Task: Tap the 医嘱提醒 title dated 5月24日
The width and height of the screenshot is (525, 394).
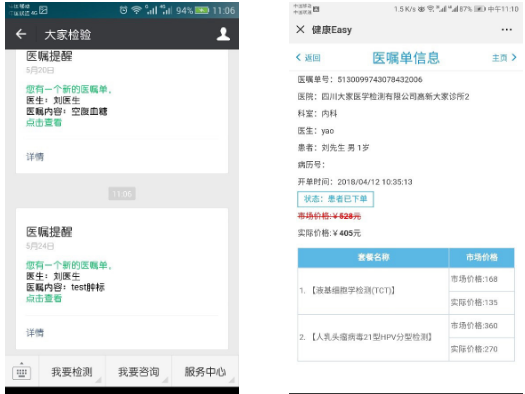Action: (x=49, y=232)
